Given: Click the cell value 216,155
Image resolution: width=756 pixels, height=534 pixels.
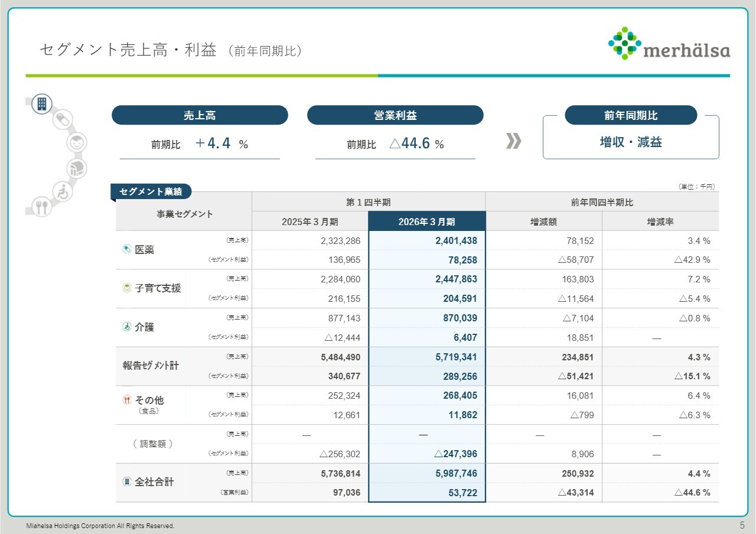Looking at the screenshot, I should tap(344, 299).
